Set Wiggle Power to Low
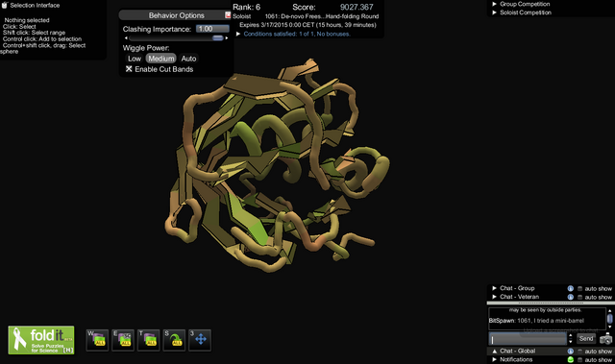Viewport: 615px width, 364px height. pyautogui.click(x=135, y=59)
